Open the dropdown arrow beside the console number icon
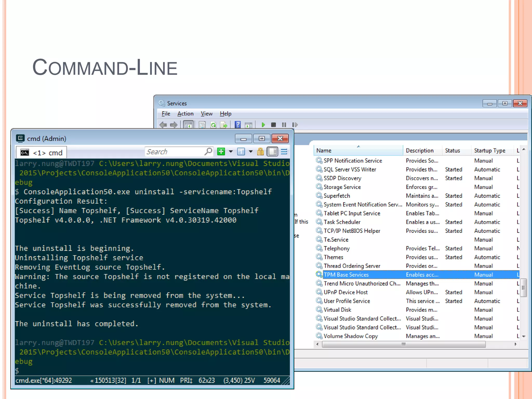This screenshot has height=399, width=532. point(251,151)
